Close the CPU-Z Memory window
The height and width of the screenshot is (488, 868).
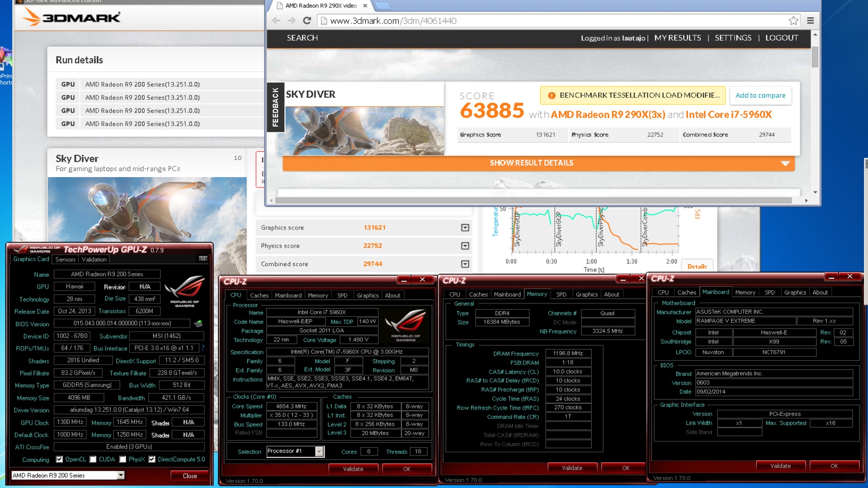pyautogui.click(x=641, y=279)
